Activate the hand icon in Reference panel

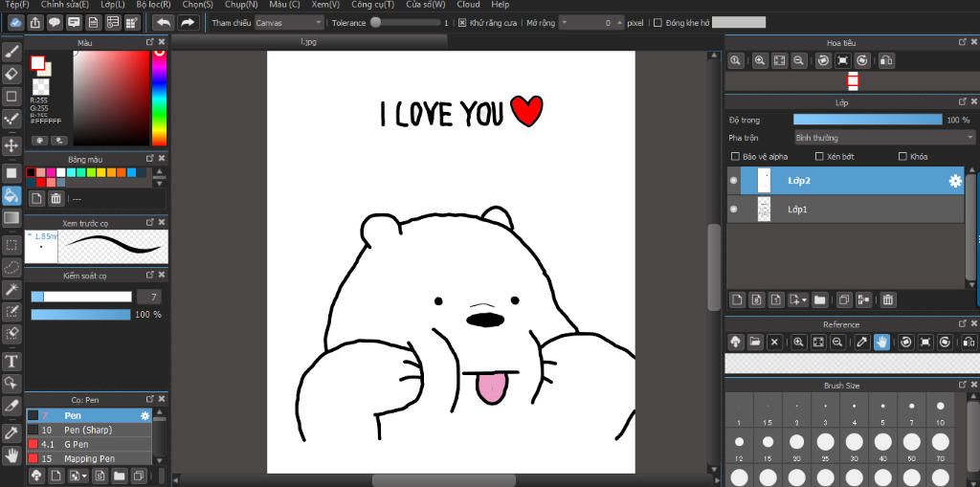(881, 342)
